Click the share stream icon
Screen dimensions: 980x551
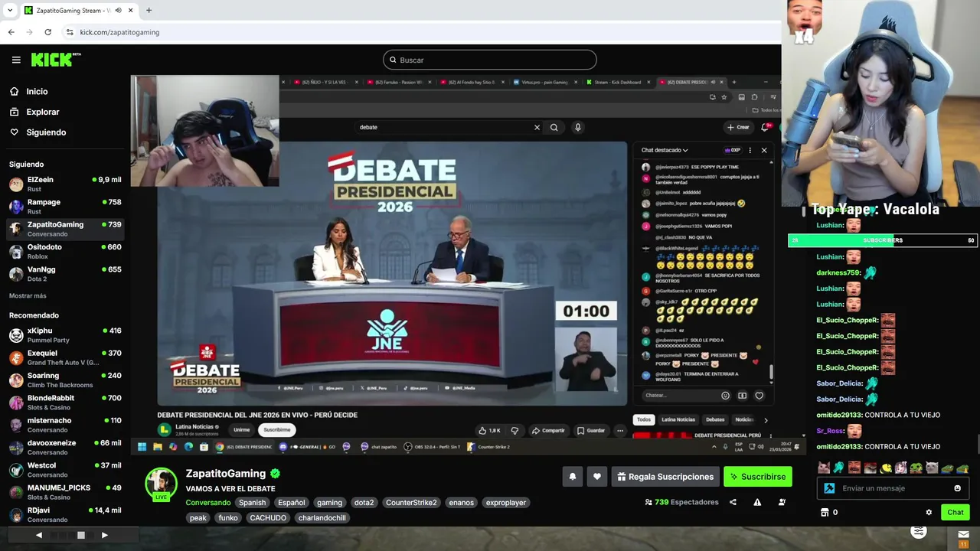coord(733,502)
